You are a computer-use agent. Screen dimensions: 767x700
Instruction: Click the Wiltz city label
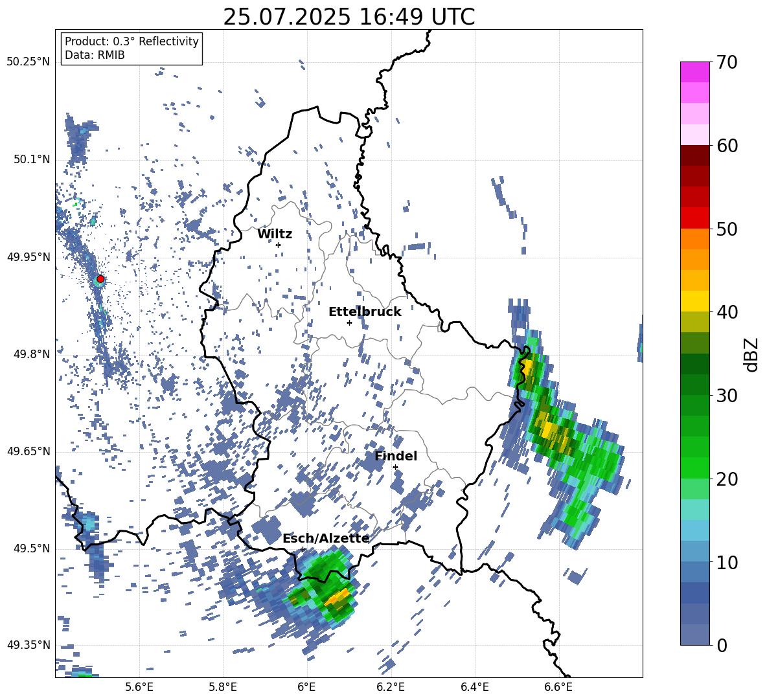[275, 234]
